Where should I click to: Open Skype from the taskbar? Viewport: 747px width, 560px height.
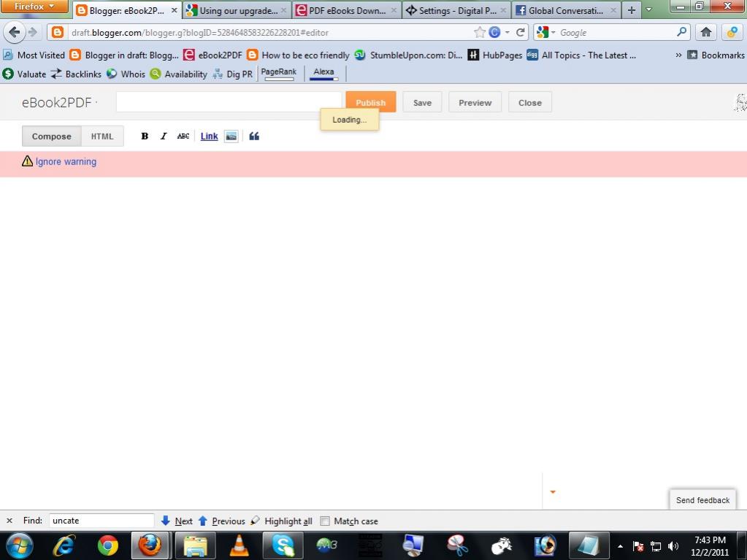[283, 545]
